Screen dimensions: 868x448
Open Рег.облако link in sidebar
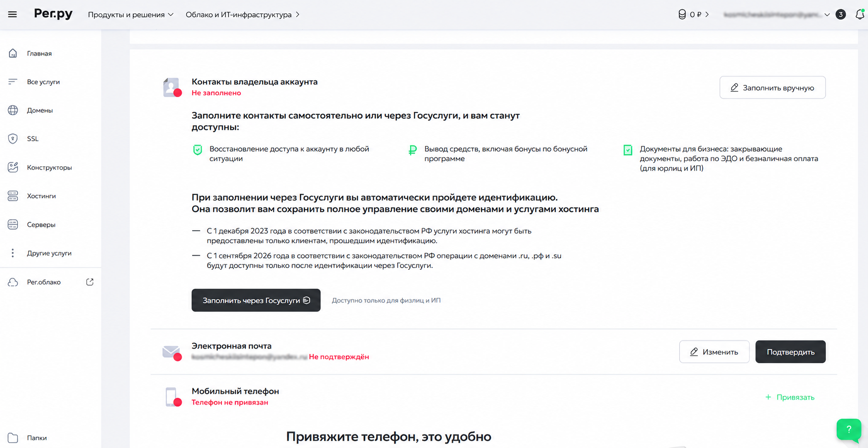point(44,282)
